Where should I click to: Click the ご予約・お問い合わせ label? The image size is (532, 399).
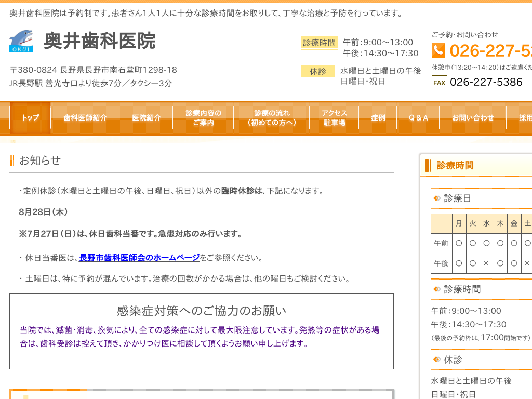(x=464, y=35)
